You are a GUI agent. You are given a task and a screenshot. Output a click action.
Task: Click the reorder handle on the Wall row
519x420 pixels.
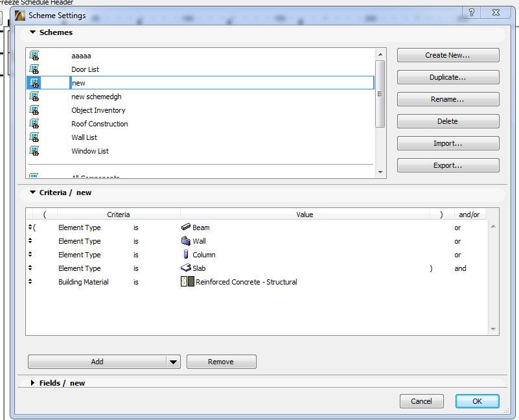point(30,241)
